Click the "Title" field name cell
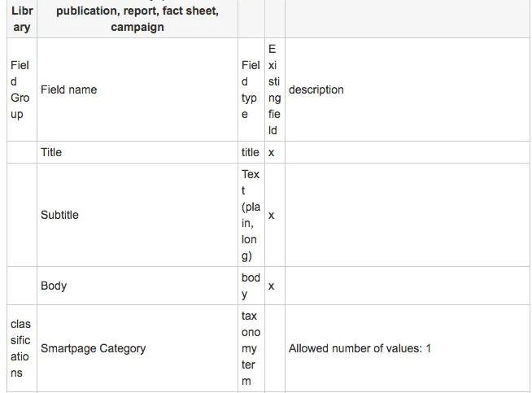 click(x=51, y=152)
